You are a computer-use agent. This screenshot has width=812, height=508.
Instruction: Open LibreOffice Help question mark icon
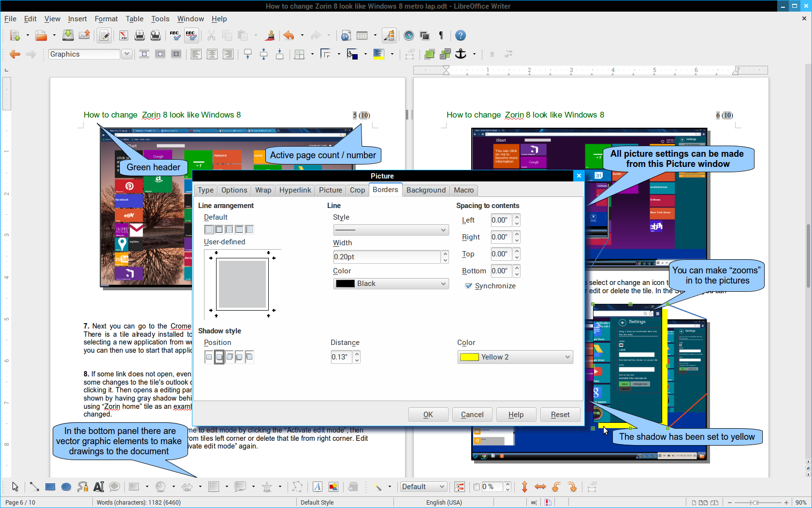461,35
